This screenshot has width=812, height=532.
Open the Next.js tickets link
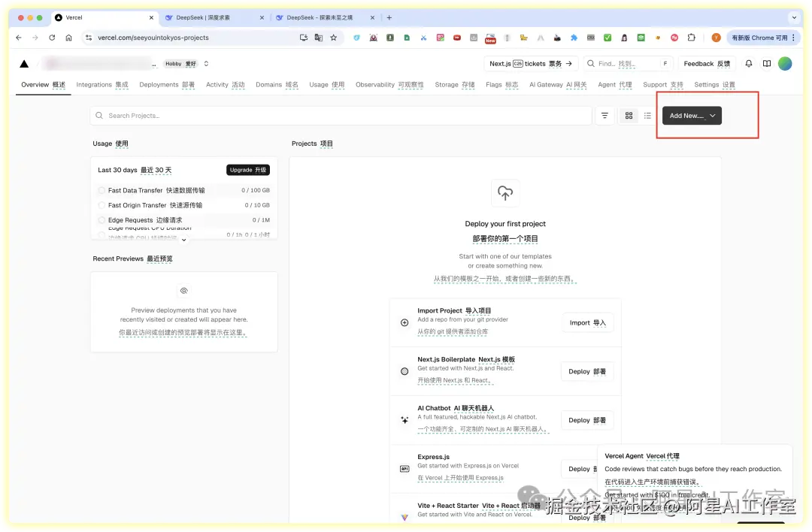coord(531,64)
